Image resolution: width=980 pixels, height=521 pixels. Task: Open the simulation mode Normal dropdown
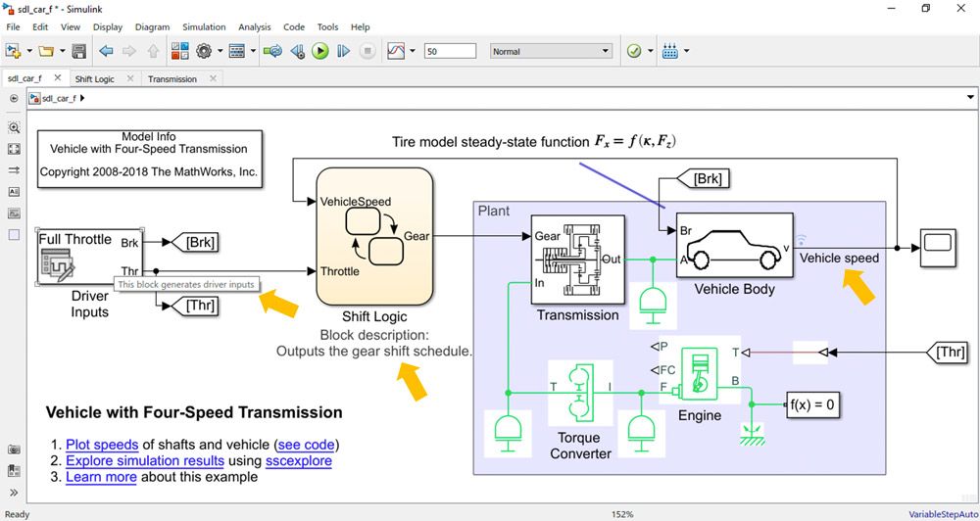(550, 51)
